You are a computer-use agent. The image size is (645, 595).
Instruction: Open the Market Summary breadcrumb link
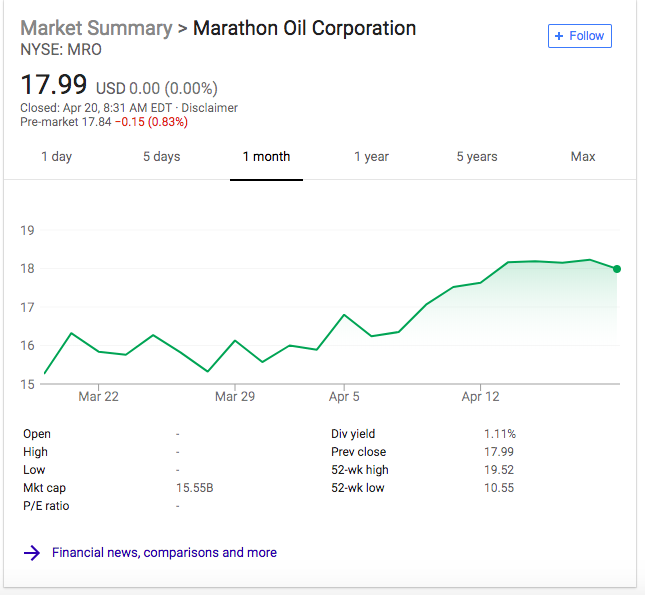(96, 28)
